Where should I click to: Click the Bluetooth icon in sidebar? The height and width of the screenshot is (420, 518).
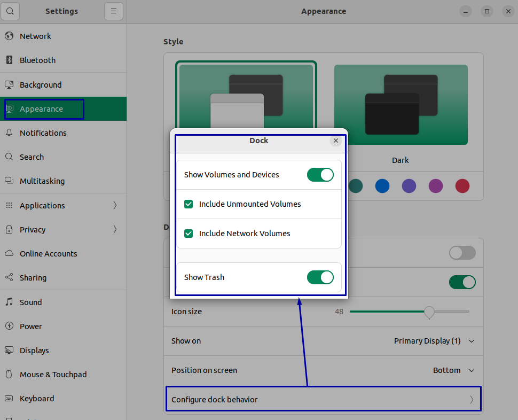tap(9, 60)
